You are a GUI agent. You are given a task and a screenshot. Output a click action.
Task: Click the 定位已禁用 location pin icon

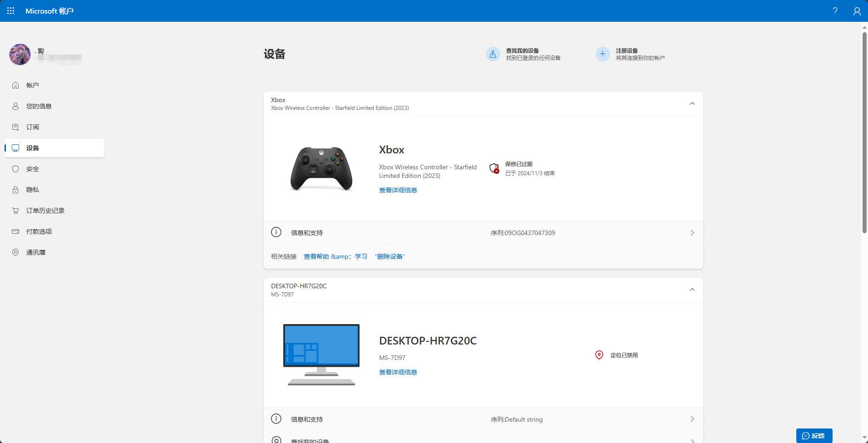click(599, 355)
